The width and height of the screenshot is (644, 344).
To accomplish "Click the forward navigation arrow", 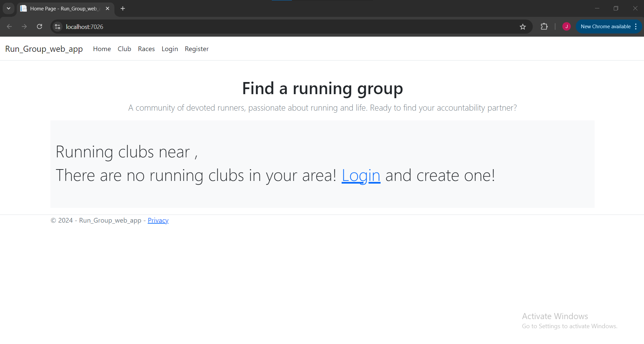I will point(24,27).
